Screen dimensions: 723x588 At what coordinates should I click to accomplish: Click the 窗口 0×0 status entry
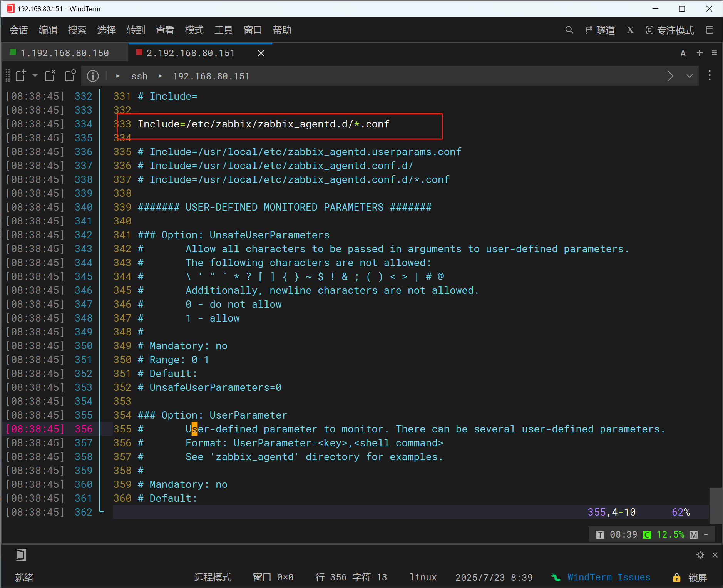273,577
